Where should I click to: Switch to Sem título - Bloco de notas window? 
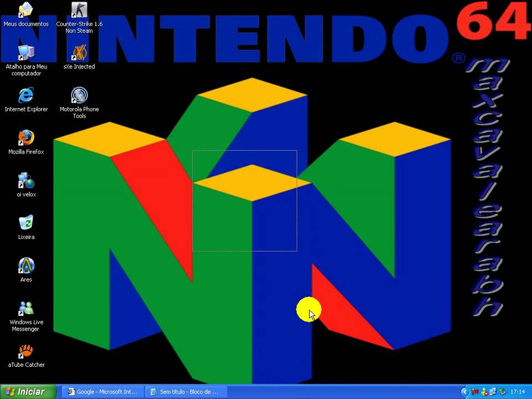(x=186, y=392)
